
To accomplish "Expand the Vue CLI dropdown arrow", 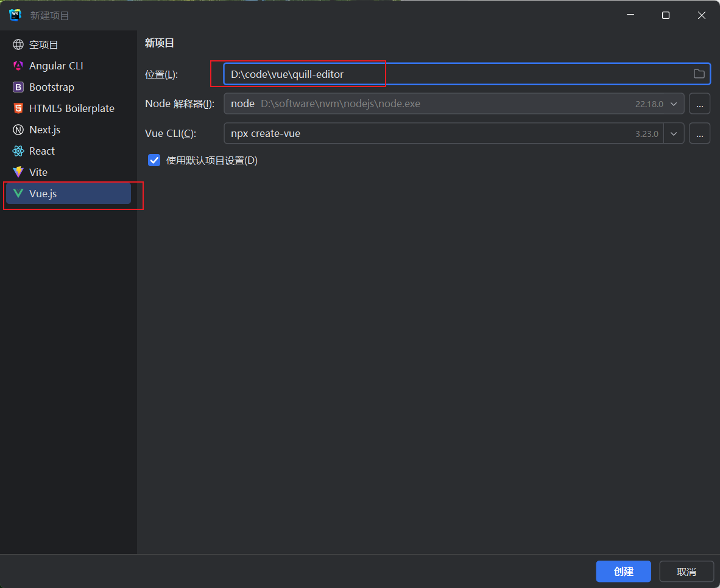I will pos(674,133).
